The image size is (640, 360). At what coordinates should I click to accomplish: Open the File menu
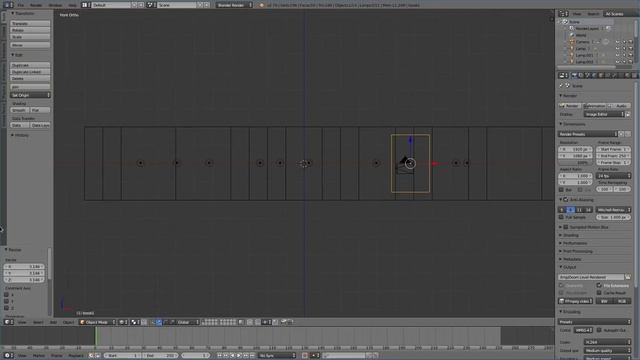(20, 5)
